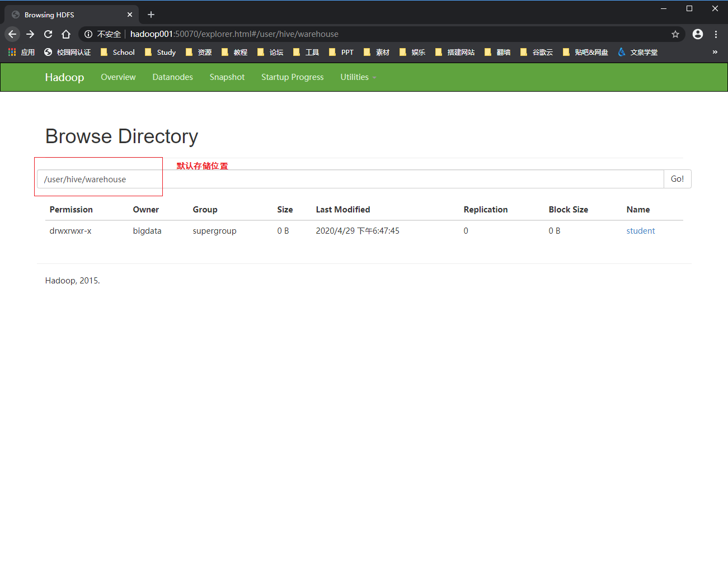The image size is (728, 577).
Task: Open the 校园网认证 bookmark
Action: 67,52
